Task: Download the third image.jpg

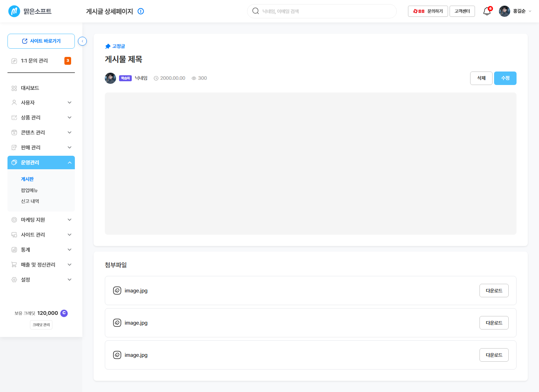Action: point(494,355)
